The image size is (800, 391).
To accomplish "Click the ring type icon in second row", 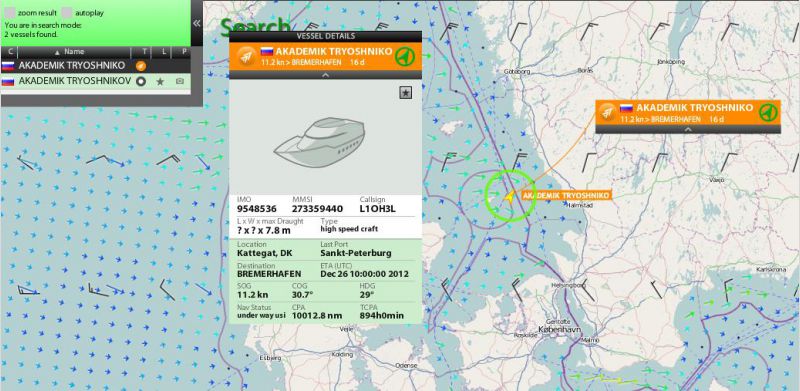I will click(x=141, y=81).
